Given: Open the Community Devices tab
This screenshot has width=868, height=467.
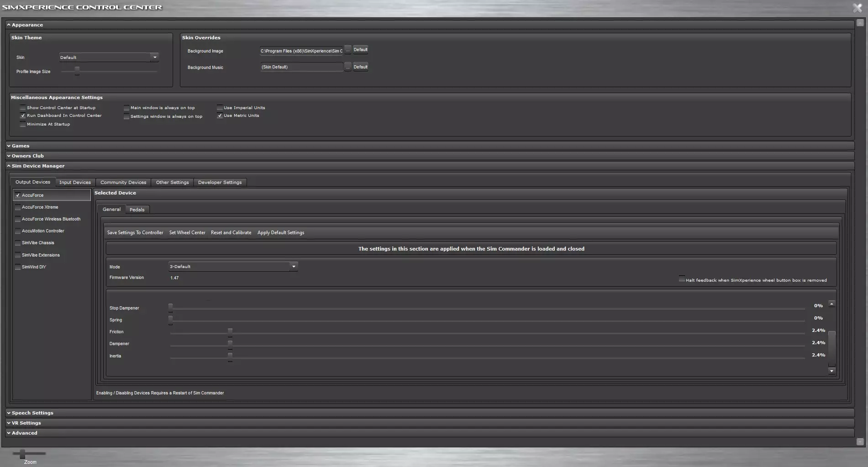Looking at the screenshot, I should (x=123, y=183).
